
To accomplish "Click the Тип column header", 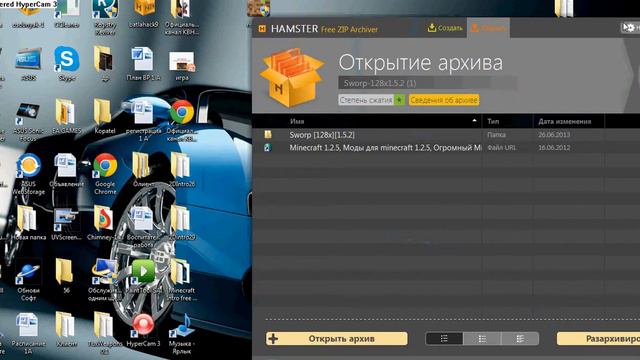I will (x=493, y=121).
